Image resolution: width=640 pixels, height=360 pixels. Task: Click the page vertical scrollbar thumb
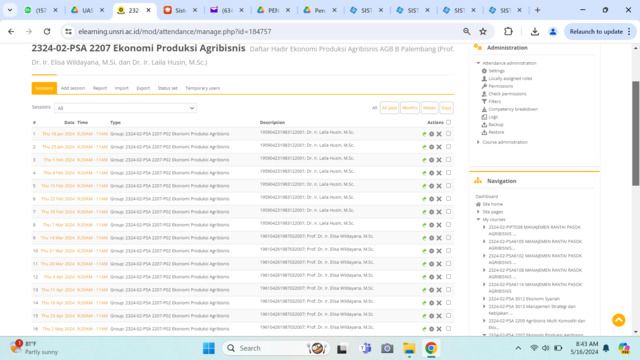click(636, 133)
